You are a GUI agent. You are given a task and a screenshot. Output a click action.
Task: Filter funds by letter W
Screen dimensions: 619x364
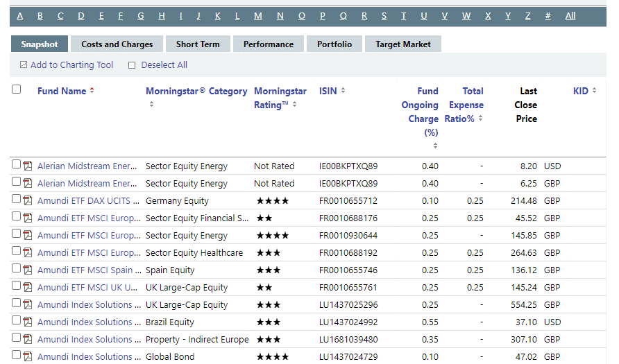pyautogui.click(x=466, y=16)
